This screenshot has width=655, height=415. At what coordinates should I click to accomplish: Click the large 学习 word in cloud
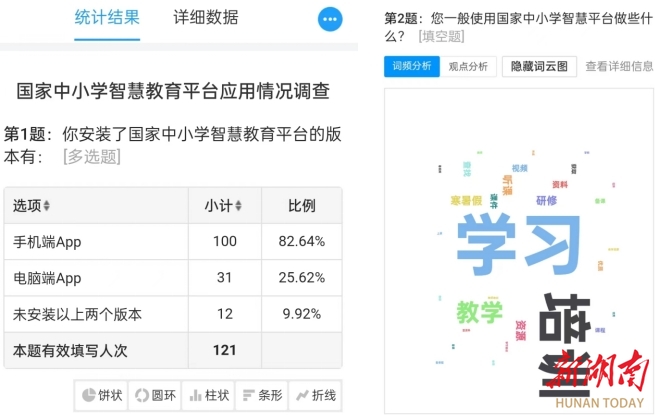pyautogui.click(x=518, y=244)
